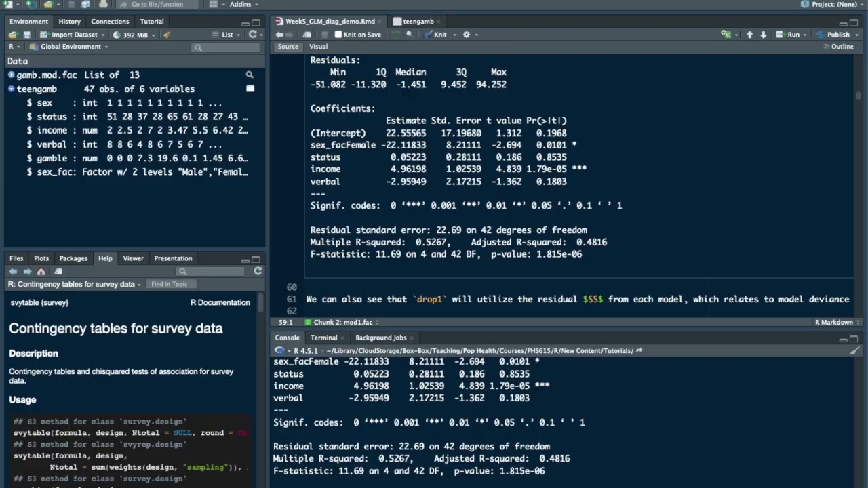Click the workspace panes grid icon
This screenshot has width=868, height=488.
tap(213, 4)
